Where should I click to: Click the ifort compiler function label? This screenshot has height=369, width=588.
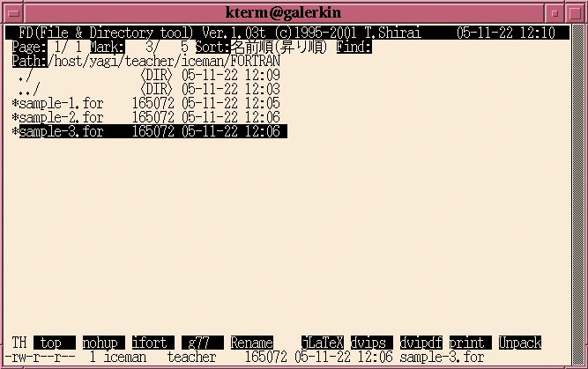153,343
